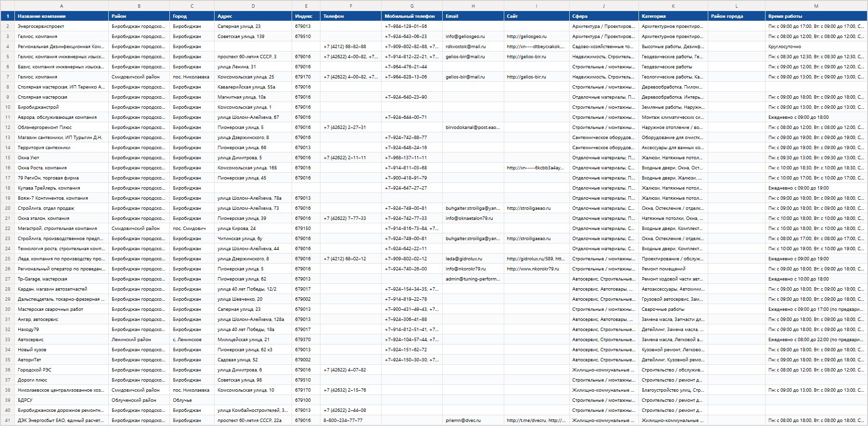Click the 'Стройлига, отдел продаж' cell

(x=62, y=208)
